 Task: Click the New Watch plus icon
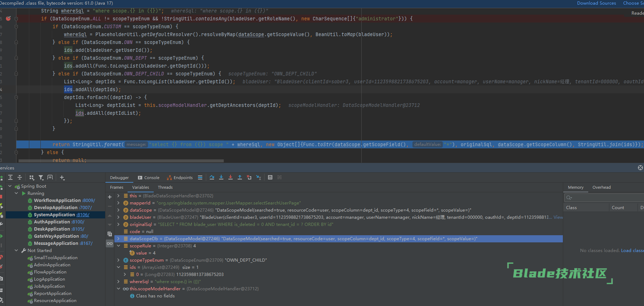(x=110, y=197)
